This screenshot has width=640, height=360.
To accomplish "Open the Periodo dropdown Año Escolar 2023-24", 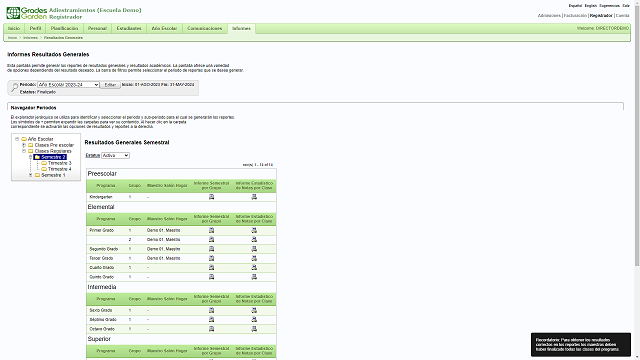I will pyautogui.click(x=68, y=85).
